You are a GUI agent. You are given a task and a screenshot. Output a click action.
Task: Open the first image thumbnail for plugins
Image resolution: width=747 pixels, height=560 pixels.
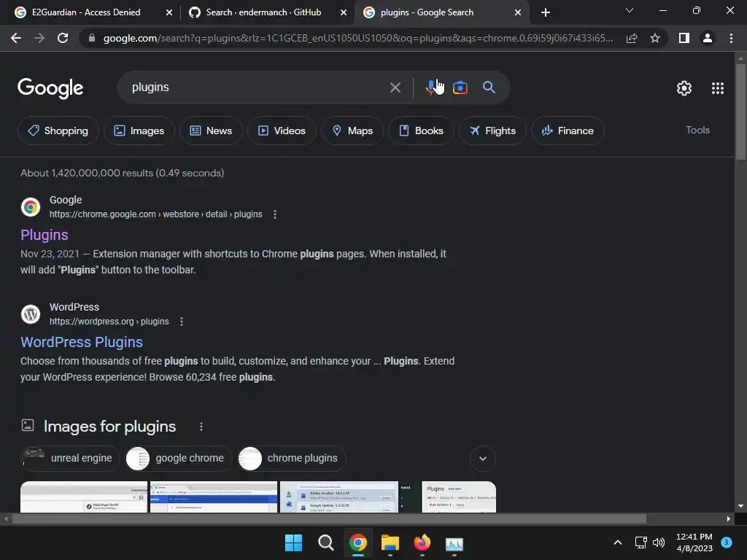pyautogui.click(x=84, y=497)
